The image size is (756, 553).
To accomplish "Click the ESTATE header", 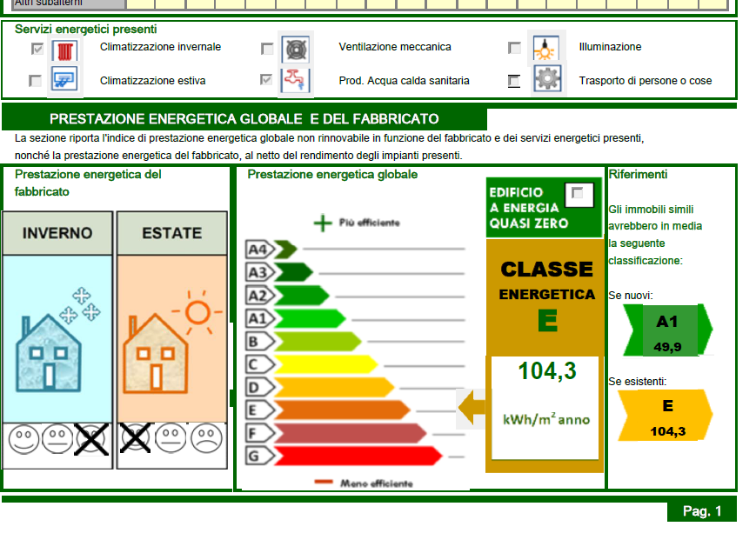I will (x=171, y=233).
